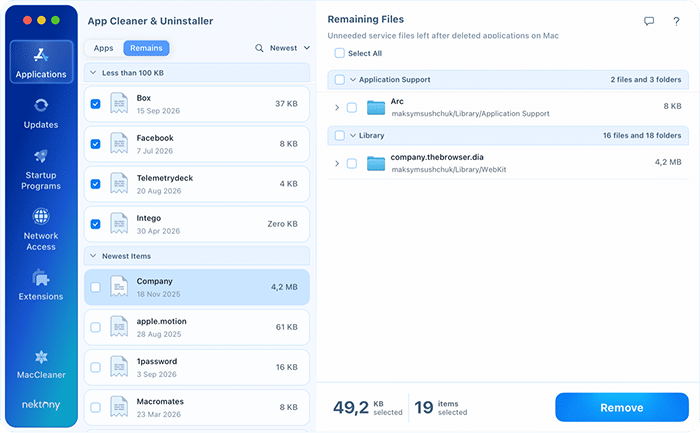700x433 pixels.
Task: Click the 1password file icon
Action: 119,367
